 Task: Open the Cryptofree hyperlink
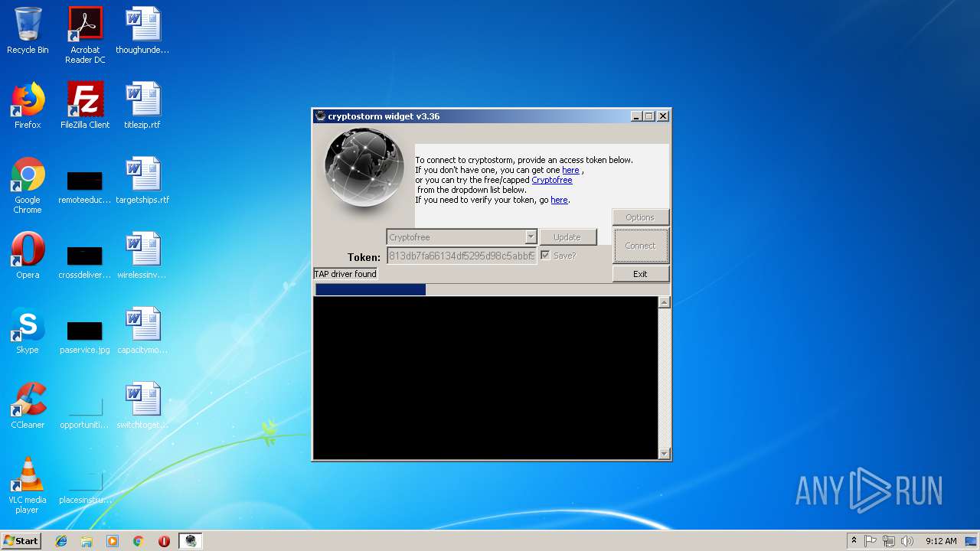click(x=552, y=180)
